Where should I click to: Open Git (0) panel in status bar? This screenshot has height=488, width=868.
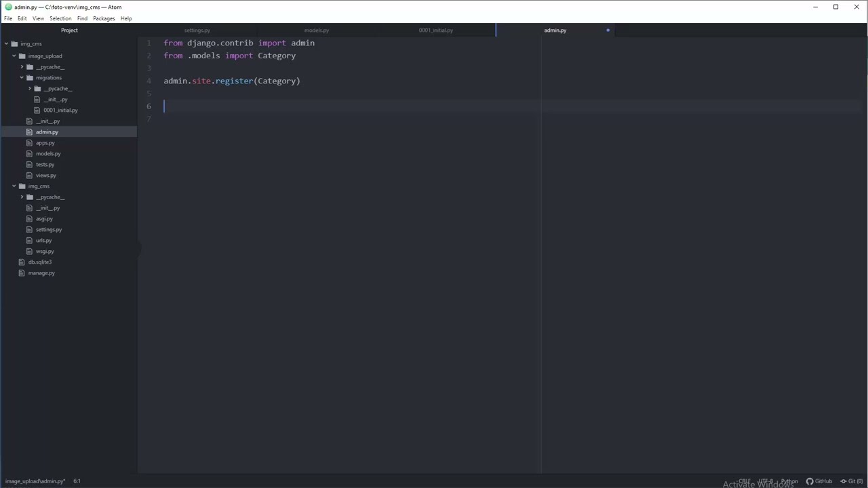pos(851,481)
